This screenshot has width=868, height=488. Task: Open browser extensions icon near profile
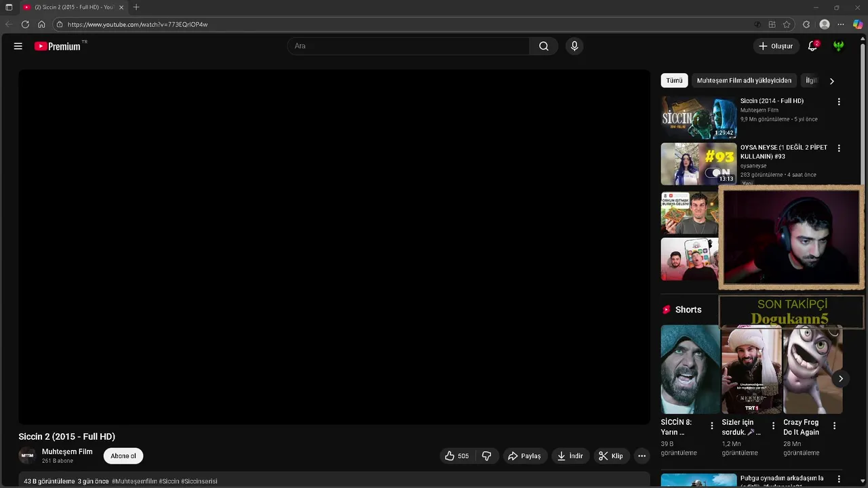[x=806, y=24]
